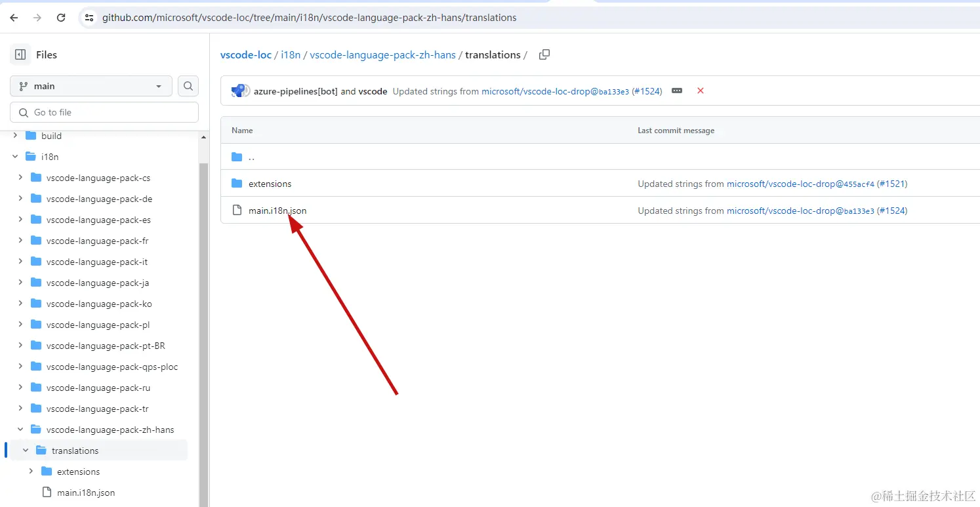Open vscode-language-pack-fr in file tree
The width and height of the screenshot is (980, 507).
[98, 241]
